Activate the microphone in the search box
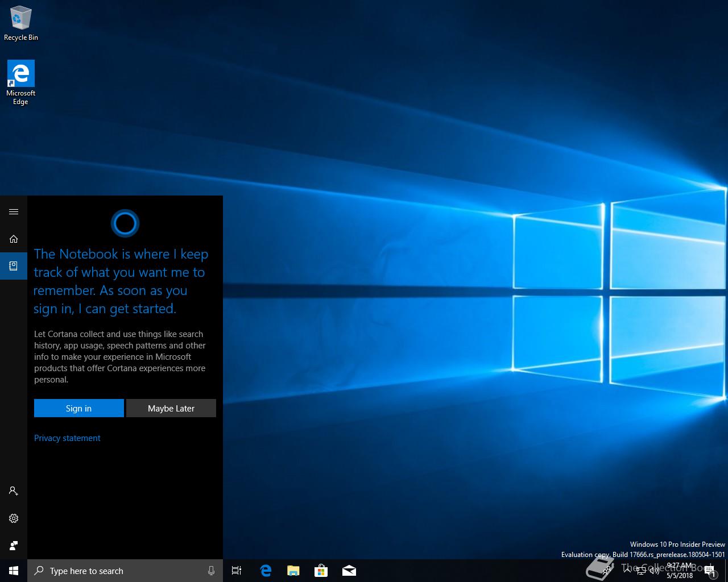 211,571
